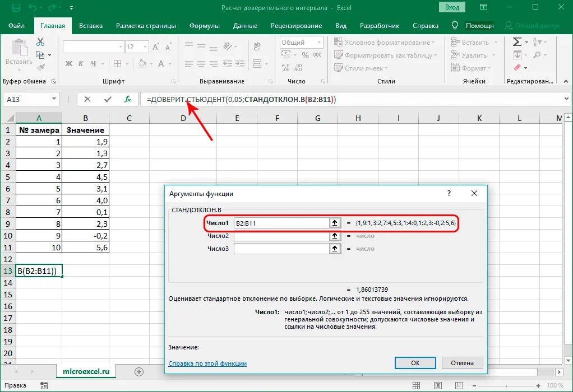Click OK button in dialog
The width and height of the screenshot is (573, 392).
tap(415, 363)
